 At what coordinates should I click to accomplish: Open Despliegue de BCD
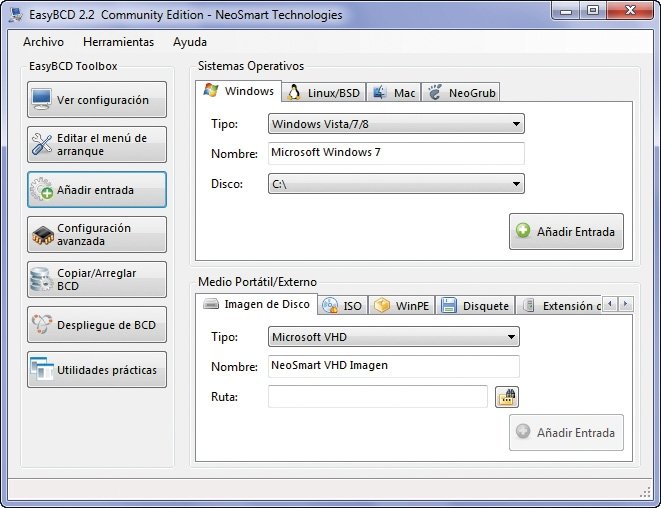coord(97,325)
